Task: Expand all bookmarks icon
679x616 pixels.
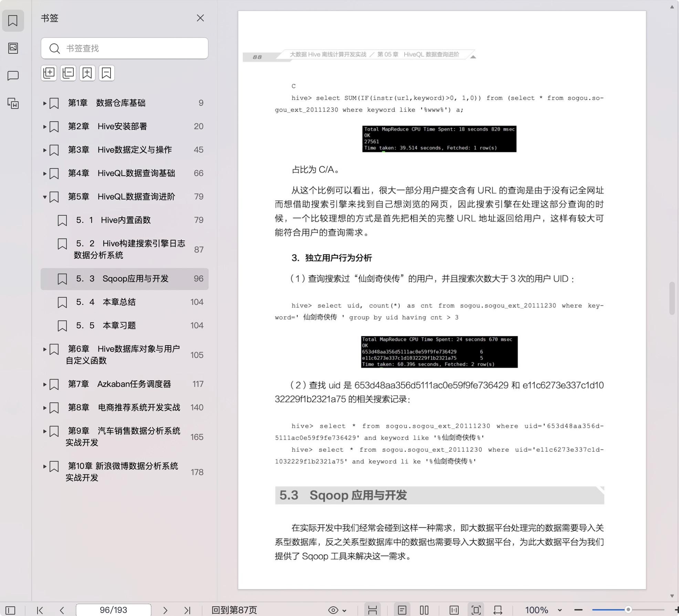Action: 49,73
